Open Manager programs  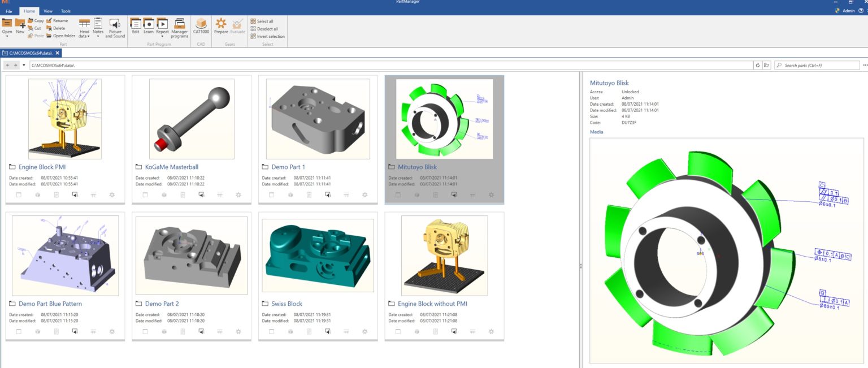180,28
